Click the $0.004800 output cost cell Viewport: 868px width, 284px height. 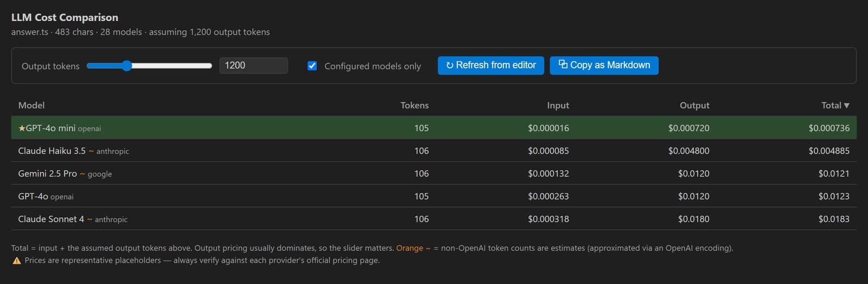click(x=688, y=151)
